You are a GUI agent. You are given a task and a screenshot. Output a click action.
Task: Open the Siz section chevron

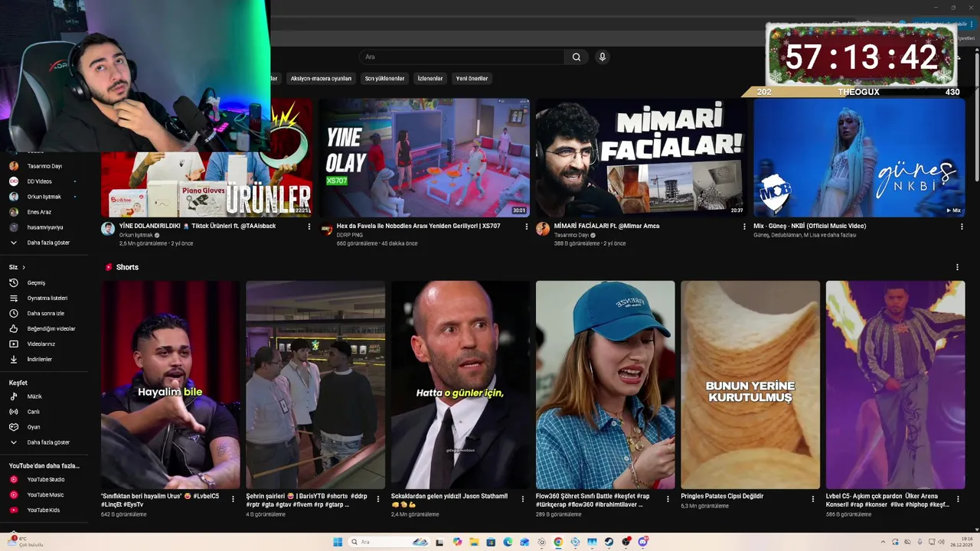pos(24,267)
